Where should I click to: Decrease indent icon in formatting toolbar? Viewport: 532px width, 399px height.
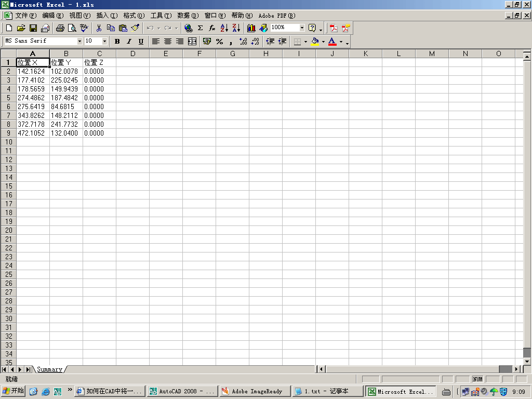click(x=270, y=42)
